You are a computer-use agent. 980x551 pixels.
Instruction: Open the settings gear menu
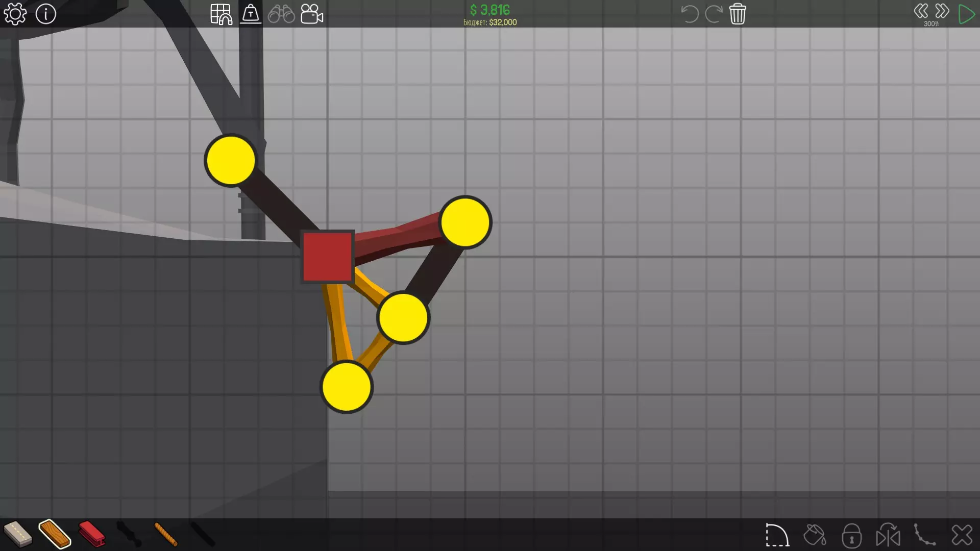point(15,14)
